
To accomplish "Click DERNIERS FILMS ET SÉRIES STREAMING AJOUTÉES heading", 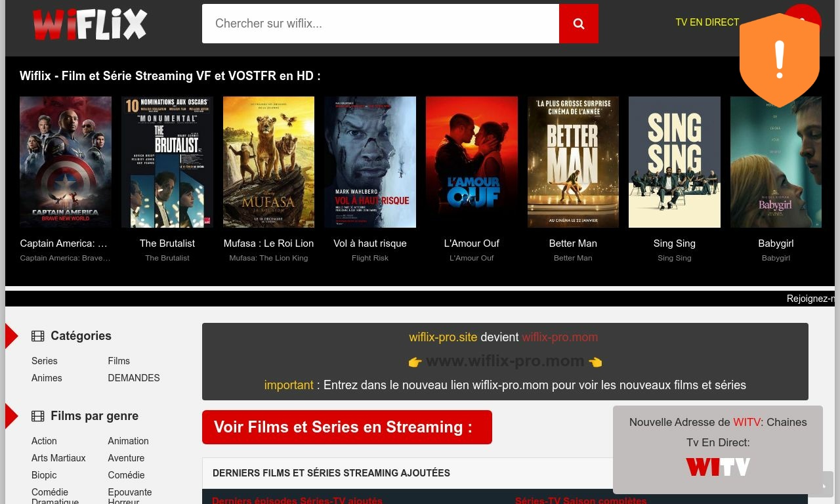I will click(331, 473).
